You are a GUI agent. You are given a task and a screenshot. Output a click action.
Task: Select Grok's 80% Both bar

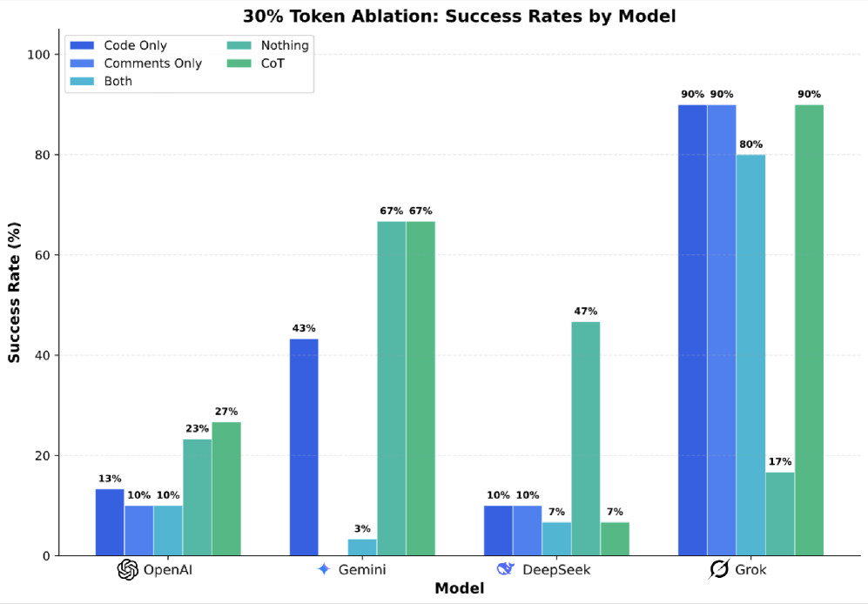coord(750,355)
